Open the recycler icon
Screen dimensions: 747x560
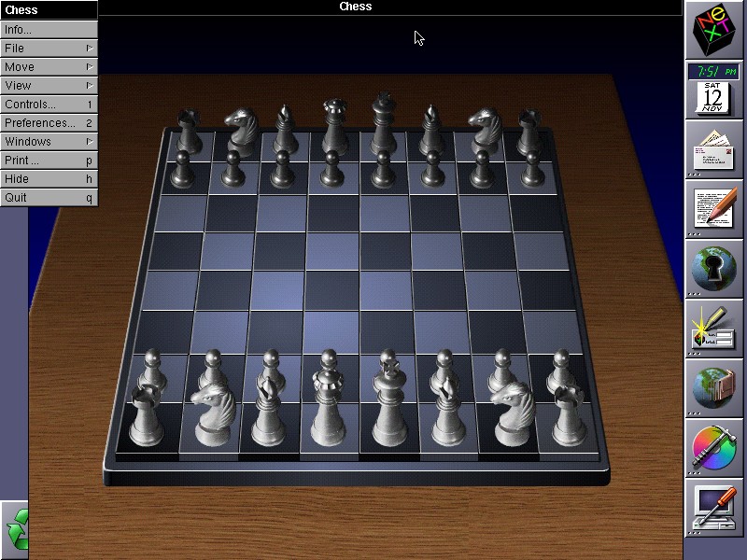click(15, 529)
